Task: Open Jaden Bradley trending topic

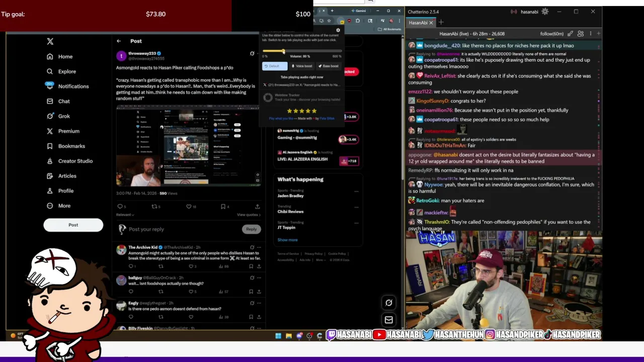Action: pyautogui.click(x=290, y=196)
